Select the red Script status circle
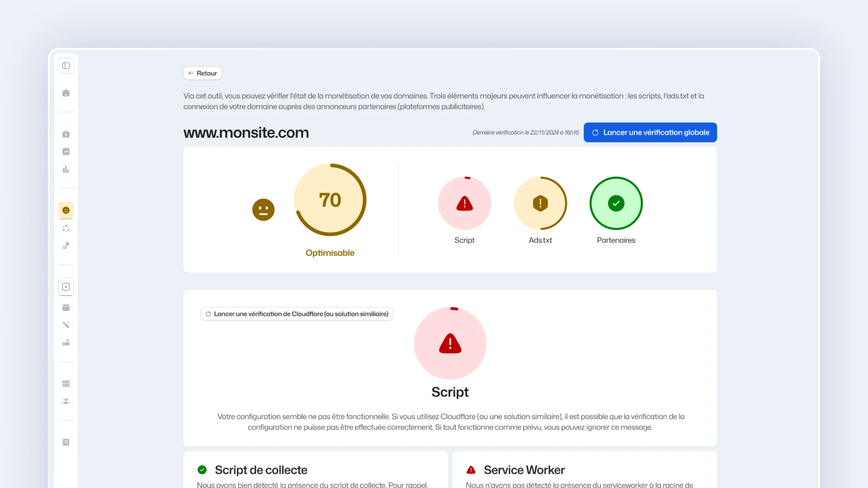This screenshot has width=868, height=488. click(464, 203)
